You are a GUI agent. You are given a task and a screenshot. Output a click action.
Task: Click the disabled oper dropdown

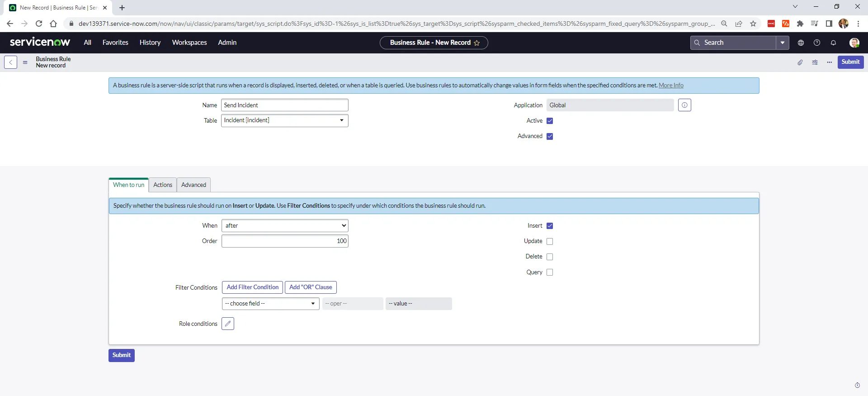point(353,303)
